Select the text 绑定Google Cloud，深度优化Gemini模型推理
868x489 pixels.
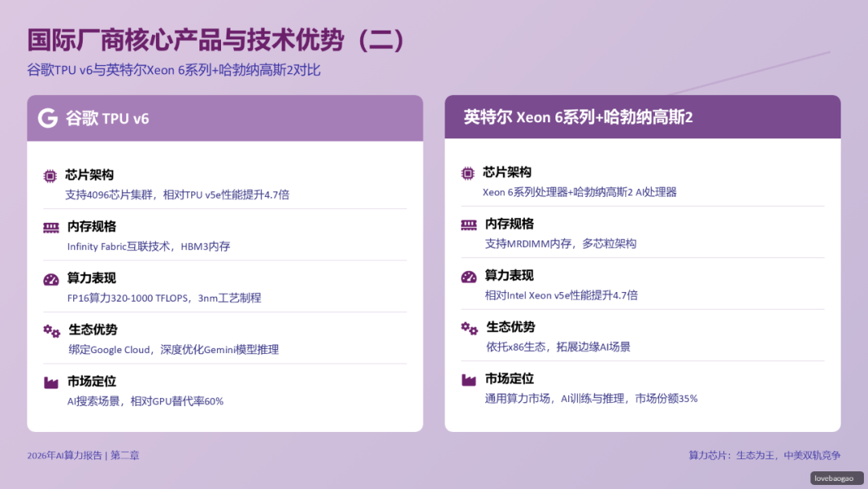point(174,350)
